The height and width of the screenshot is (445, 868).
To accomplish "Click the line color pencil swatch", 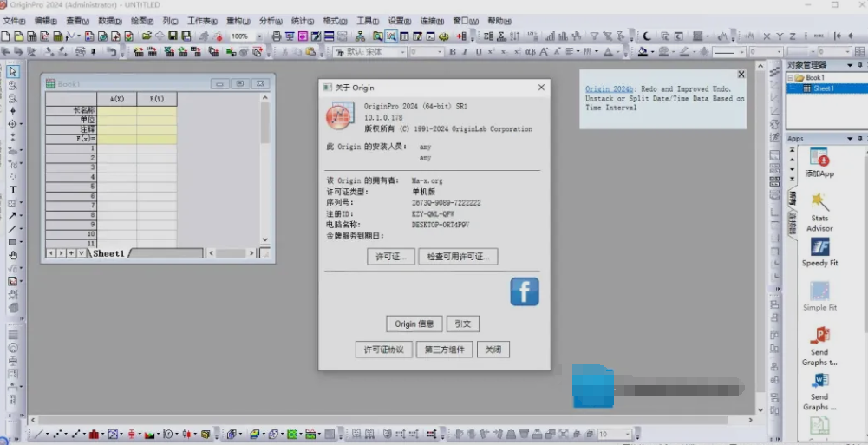I will pos(684,52).
